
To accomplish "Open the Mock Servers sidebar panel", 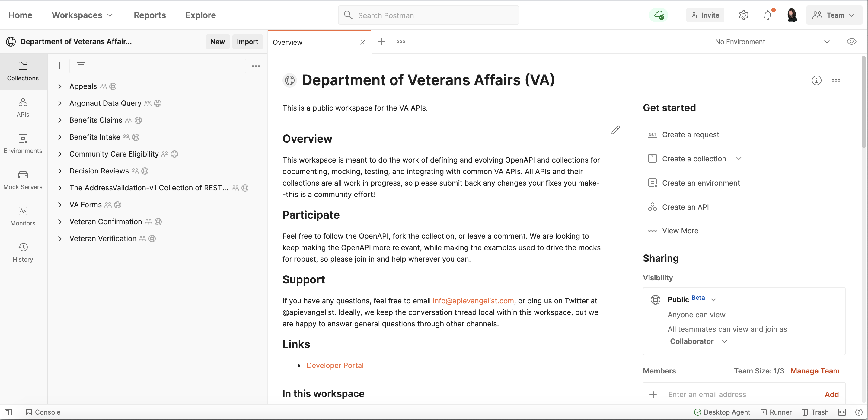I will point(23,180).
